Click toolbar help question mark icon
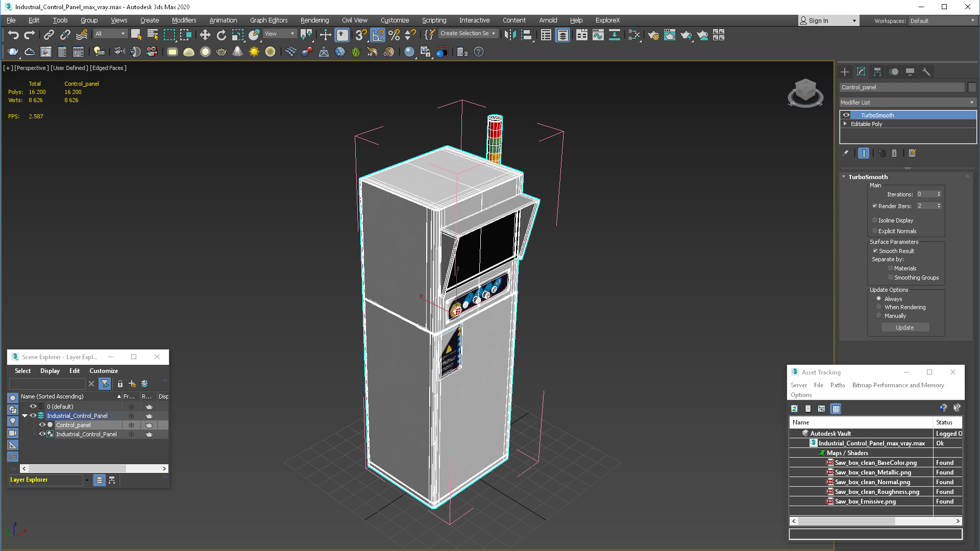 click(x=479, y=52)
